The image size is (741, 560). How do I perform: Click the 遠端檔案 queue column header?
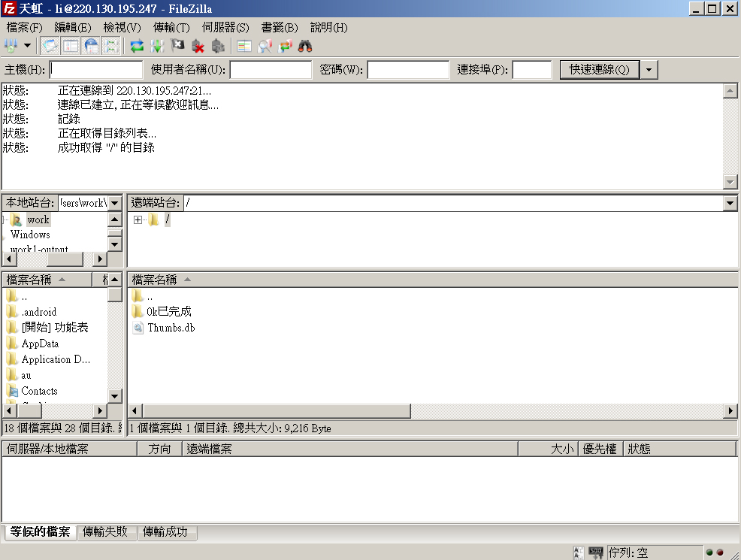click(x=350, y=449)
